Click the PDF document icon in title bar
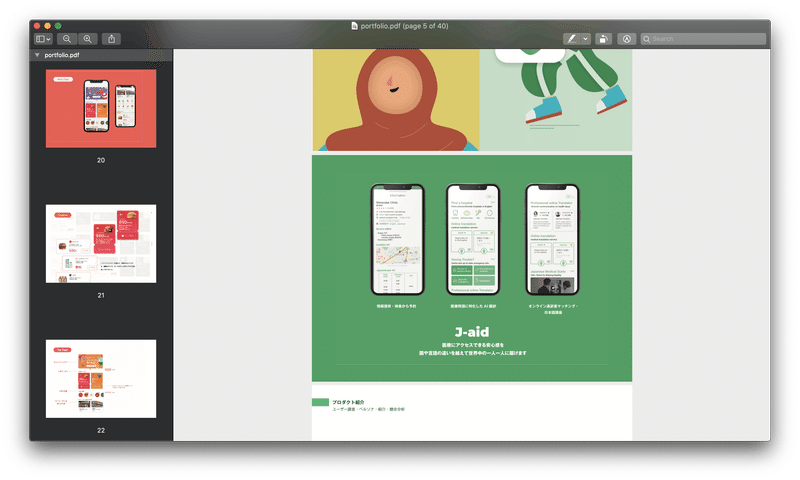 355,26
